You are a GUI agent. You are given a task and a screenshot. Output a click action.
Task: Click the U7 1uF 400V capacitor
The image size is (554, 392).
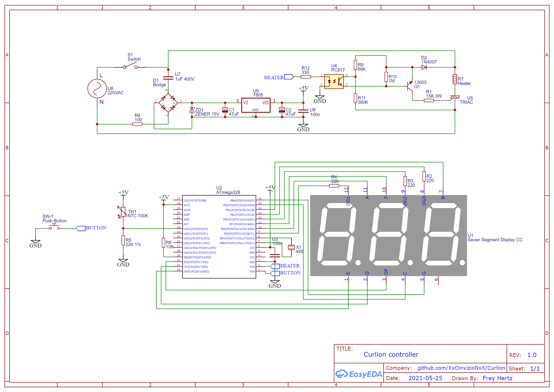coord(168,78)
